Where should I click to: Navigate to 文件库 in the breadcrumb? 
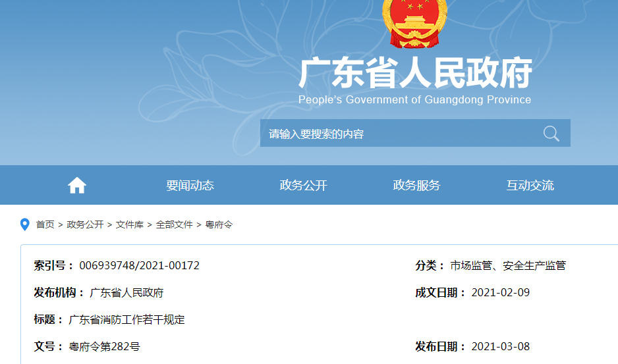(x=130, y=224)
